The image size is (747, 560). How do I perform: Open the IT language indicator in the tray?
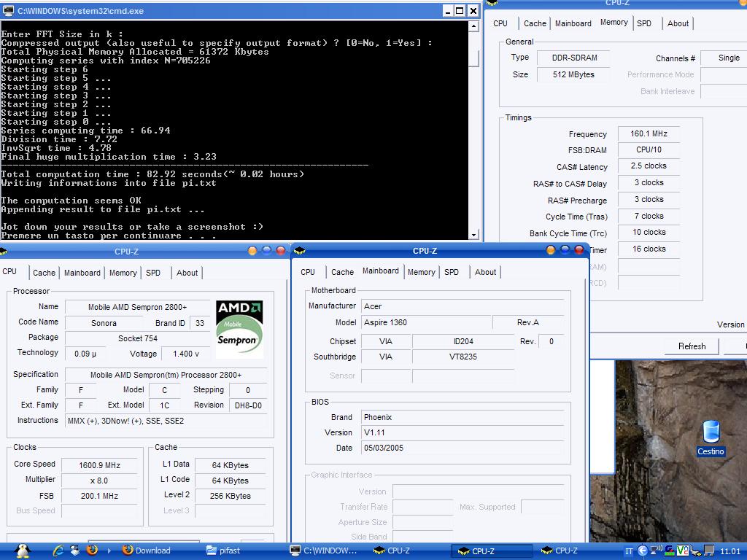pos(630,551)
